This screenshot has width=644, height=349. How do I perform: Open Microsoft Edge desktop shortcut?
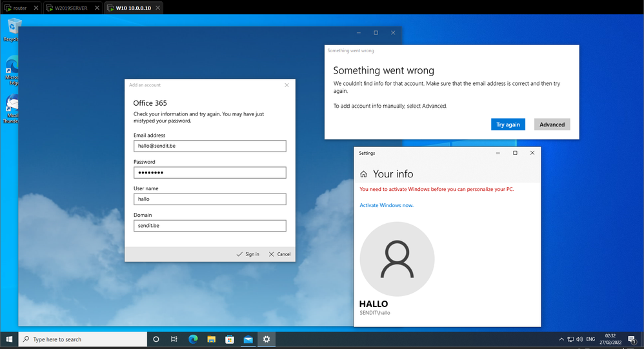click(x=12, y=70)
